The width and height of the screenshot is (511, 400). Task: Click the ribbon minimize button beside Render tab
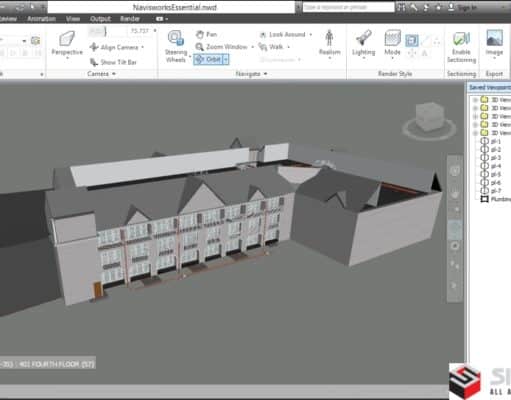pos(161,19)
